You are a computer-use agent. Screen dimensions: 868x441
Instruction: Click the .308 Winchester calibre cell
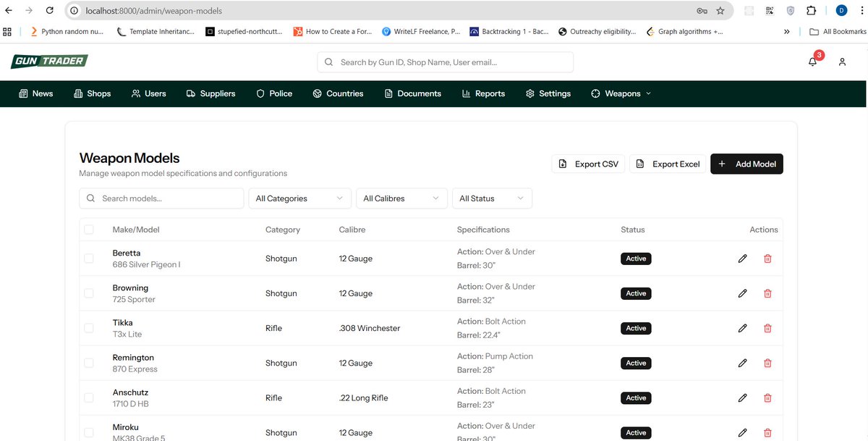(370, 328)
